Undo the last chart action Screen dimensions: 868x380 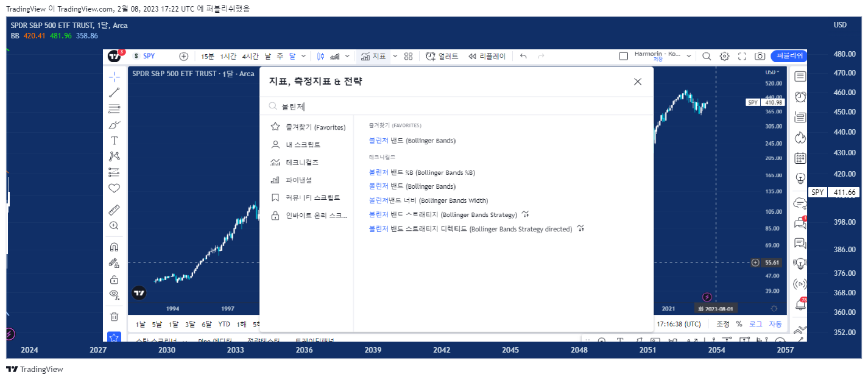(x=523, y=56)
